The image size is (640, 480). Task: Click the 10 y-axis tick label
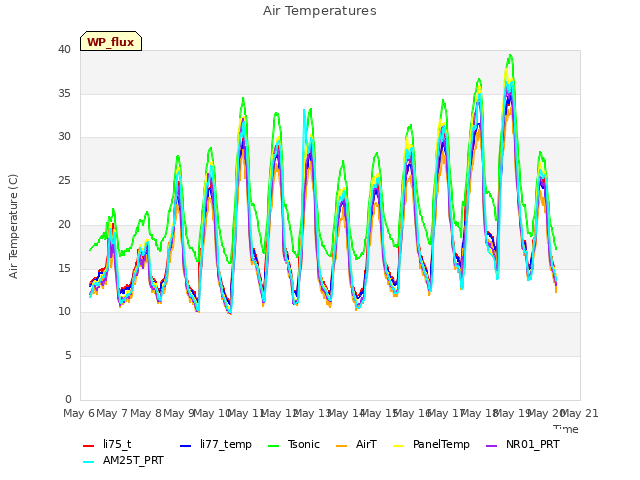click(x=64, y=312)
